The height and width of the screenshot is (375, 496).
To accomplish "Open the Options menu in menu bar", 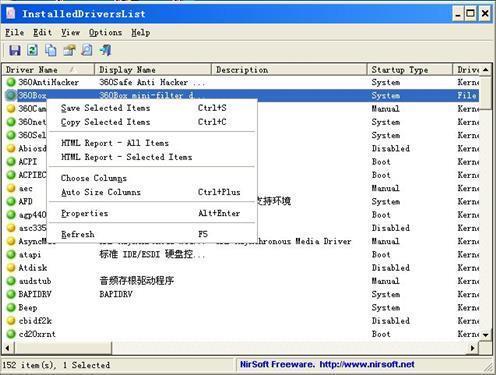I will tap(105, 33).
